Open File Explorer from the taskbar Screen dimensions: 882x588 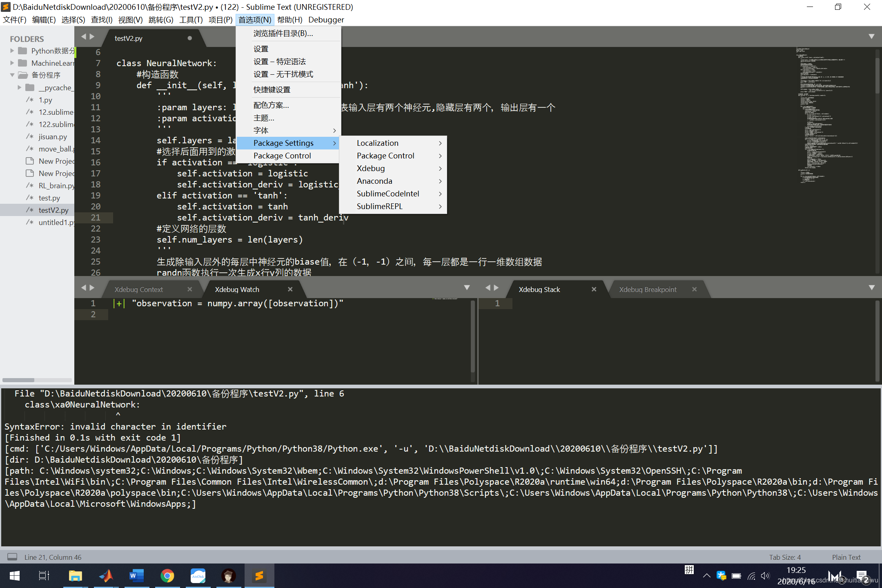point(75,576)
